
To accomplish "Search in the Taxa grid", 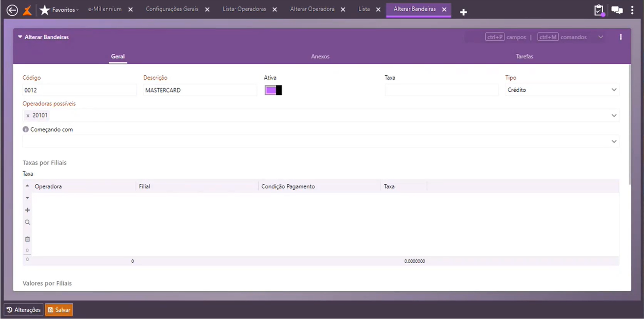I will pyautogui.click(x=27, y=223).
